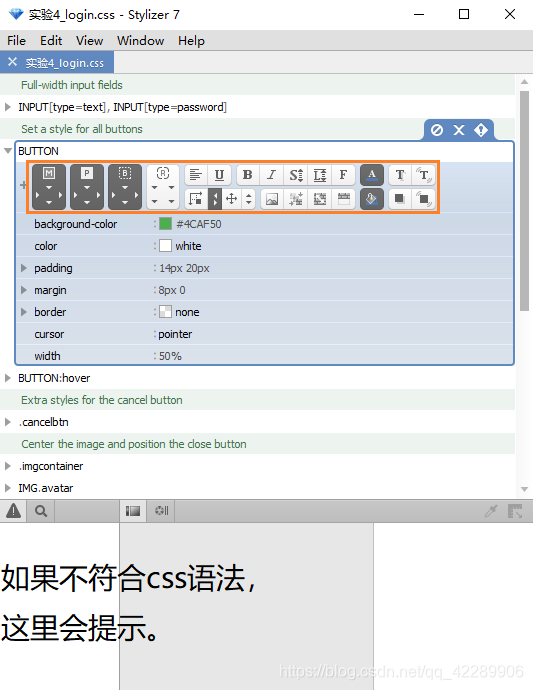
Task: Edit the cursor value pointer
Action: coord(175,334)
